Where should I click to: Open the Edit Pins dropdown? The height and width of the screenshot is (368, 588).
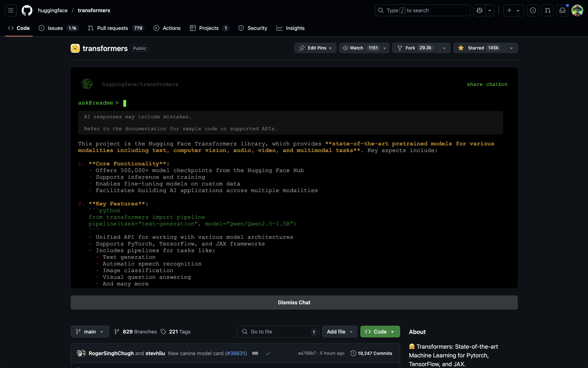point(315,48)
